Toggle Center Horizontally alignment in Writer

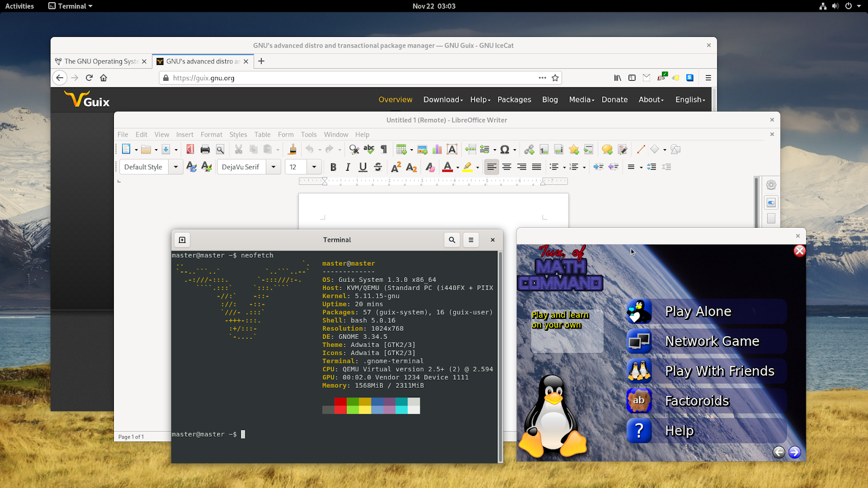click(507, 167)
